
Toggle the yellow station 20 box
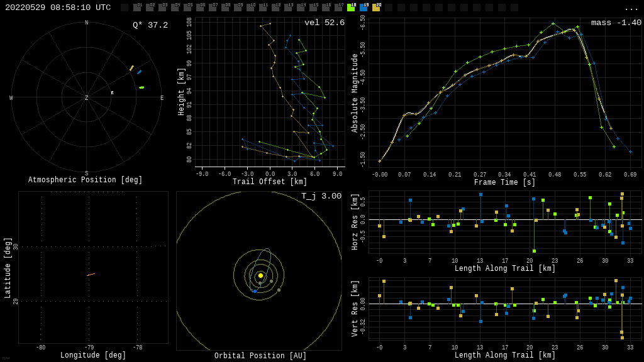pyautogui.click(x=376, y=8)
